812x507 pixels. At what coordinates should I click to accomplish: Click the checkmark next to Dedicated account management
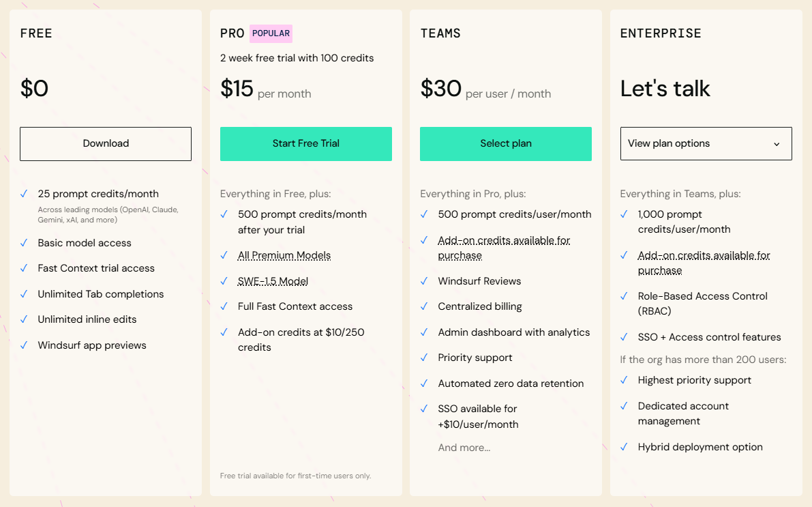(624, 406)
